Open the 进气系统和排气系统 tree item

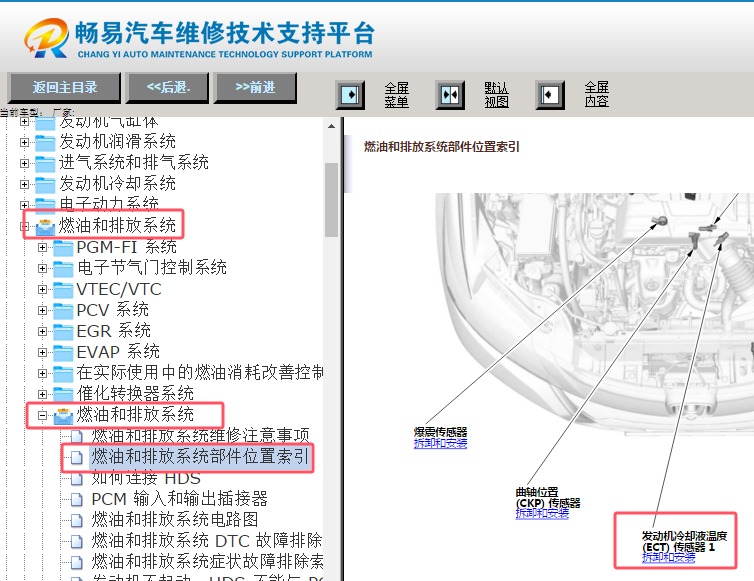134,163
